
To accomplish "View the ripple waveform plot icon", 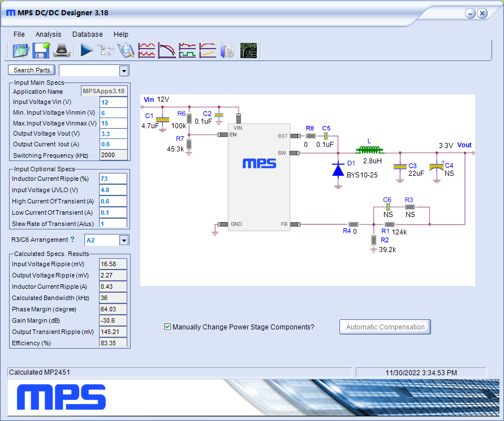I will (x=147, y=51).
